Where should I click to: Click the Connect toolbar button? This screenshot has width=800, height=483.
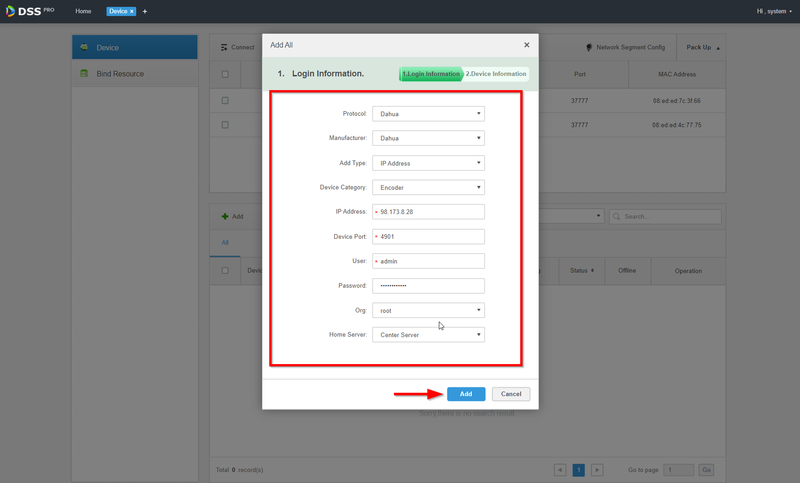tap(238, 47)
